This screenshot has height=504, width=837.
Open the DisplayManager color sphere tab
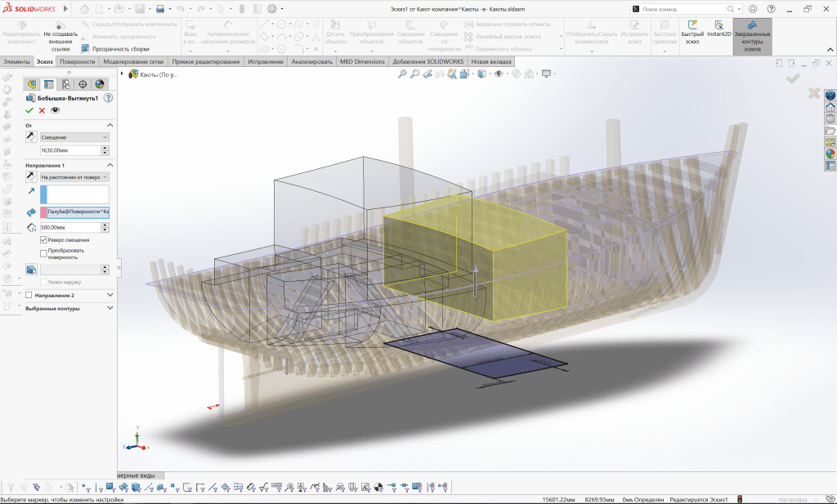click(100, 84)
